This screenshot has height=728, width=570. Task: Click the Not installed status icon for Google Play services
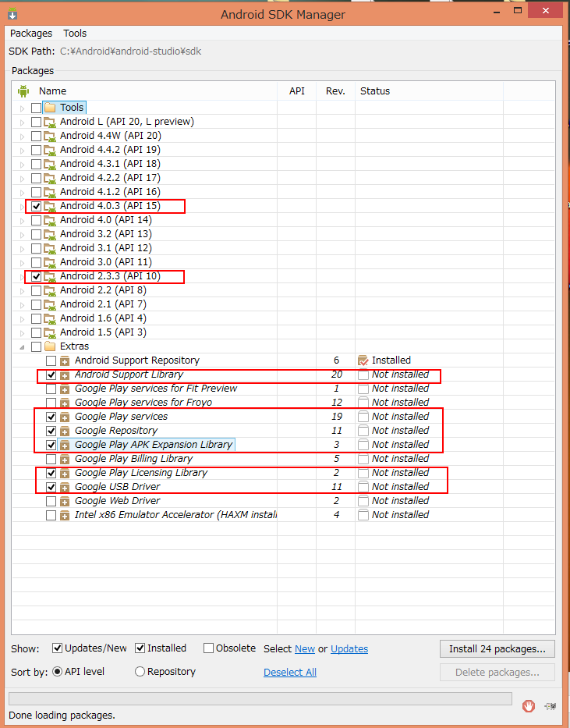pos(363,417)
